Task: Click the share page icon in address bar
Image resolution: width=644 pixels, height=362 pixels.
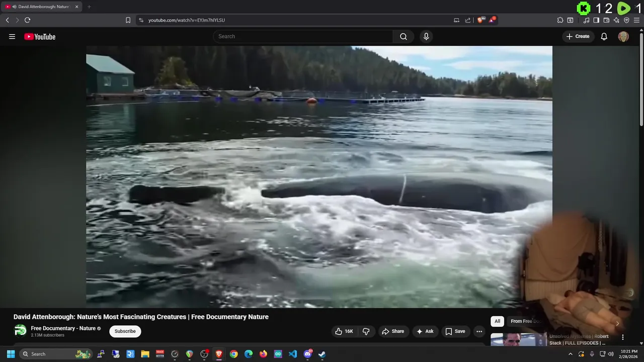Action: (468, 20)
